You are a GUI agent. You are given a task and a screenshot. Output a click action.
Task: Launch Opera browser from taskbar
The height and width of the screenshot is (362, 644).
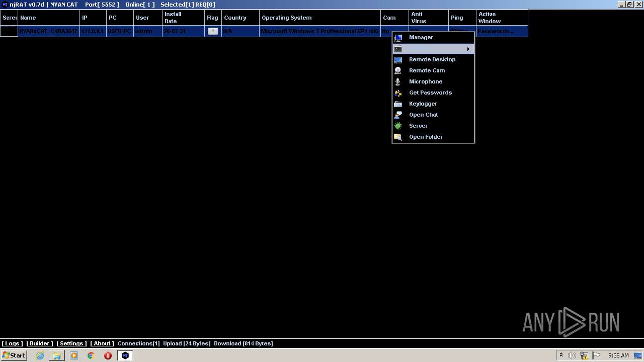point(108,355)
